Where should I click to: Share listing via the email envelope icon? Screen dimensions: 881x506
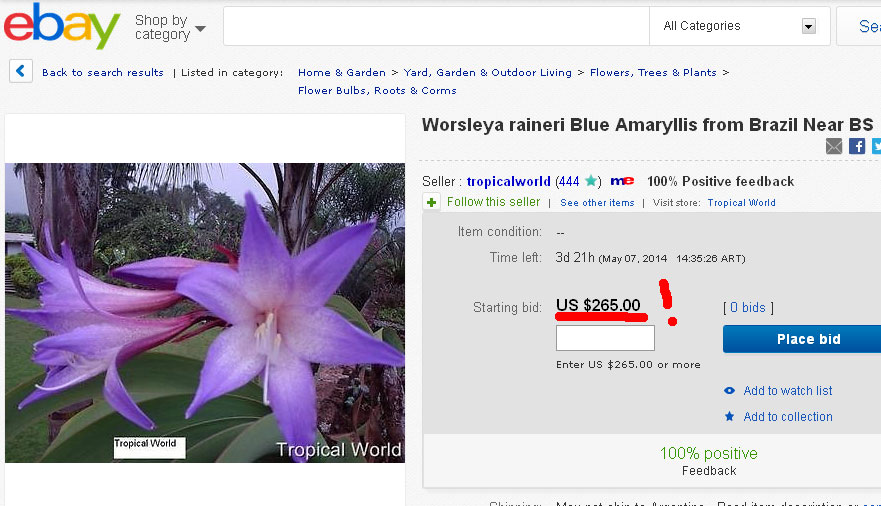tap(834, 146)
